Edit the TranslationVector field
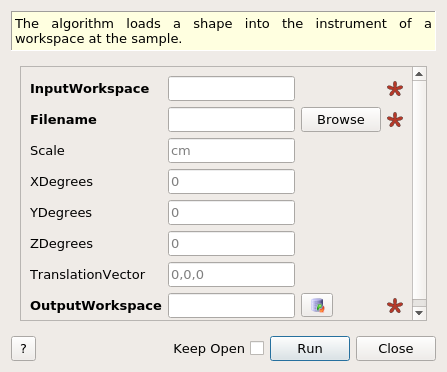The height and width of the screenshot is (372, 447). [231, 274]
